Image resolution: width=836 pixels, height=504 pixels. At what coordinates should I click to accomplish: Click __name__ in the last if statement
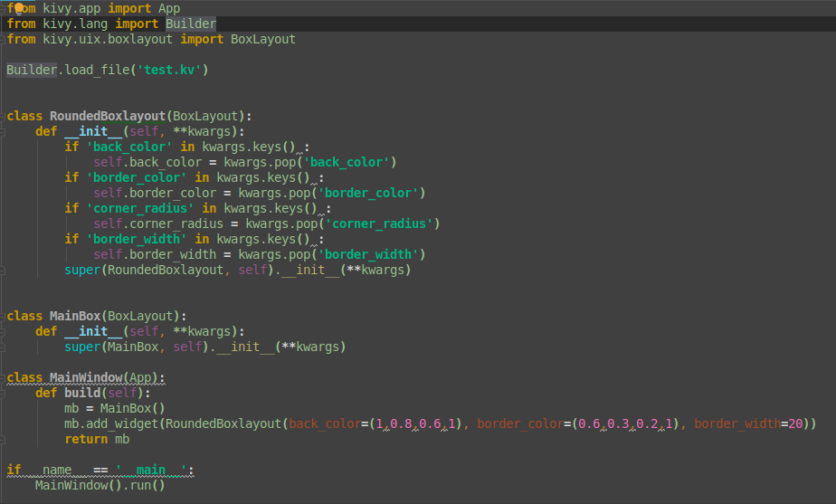[x=57, y=470]
